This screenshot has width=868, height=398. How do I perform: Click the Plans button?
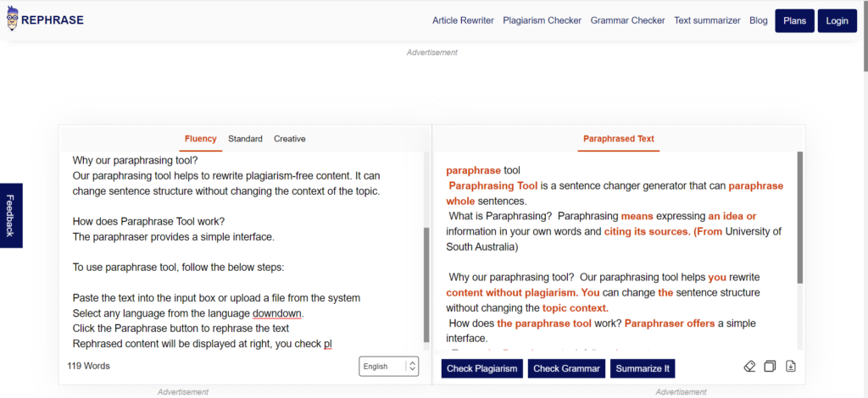click(x=794, y=21)
